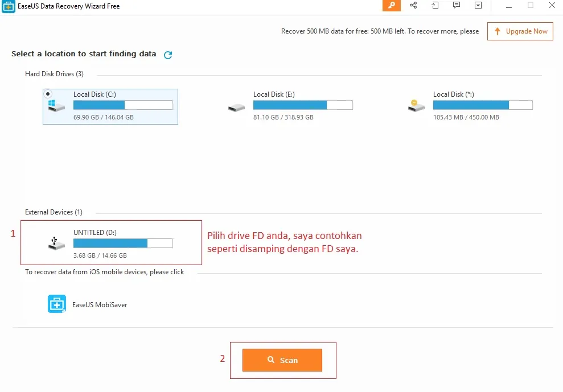
Task: Click the storage usage bar of Local Disk (C:)
Action: point(123,105)
